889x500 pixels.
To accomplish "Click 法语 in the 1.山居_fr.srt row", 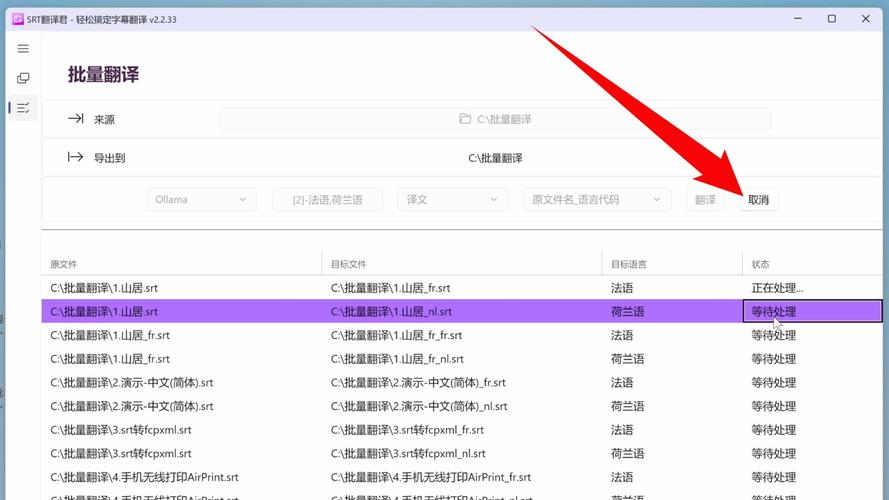I will [x=622, y=288].
